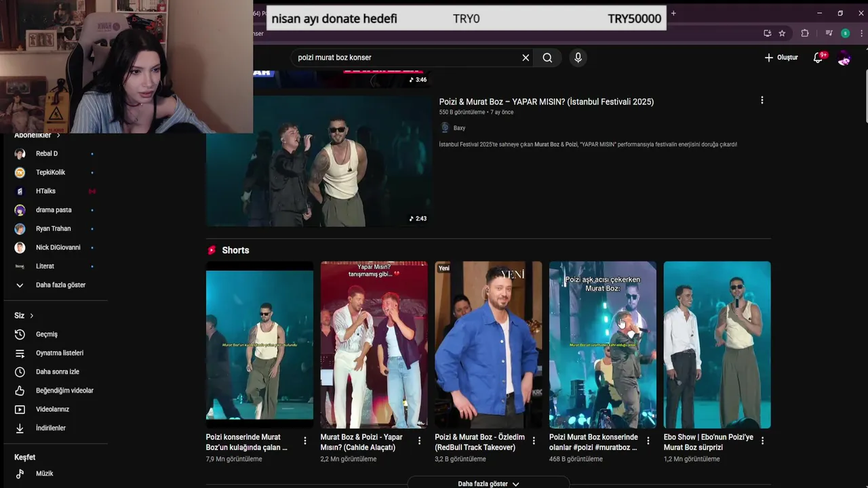Open the YouTube account avatar menu
This screenshot has width=868, height=488.
click(844, 58)
